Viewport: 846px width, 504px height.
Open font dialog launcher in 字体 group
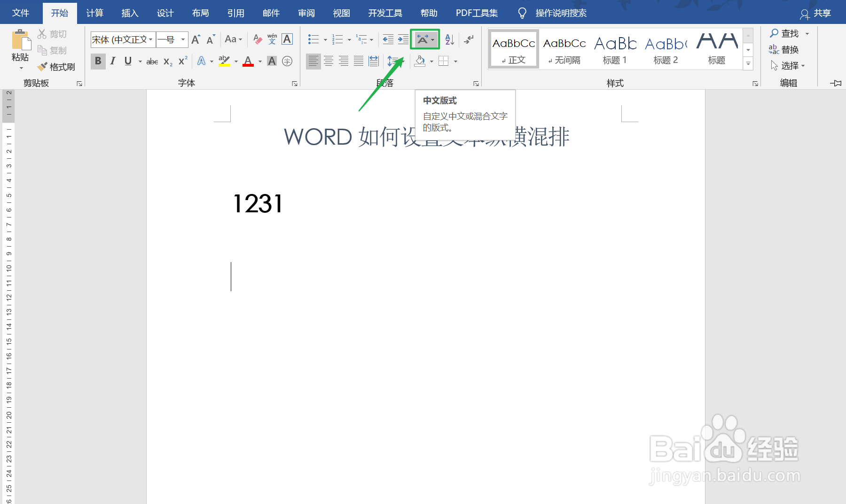tap(295, 84)
